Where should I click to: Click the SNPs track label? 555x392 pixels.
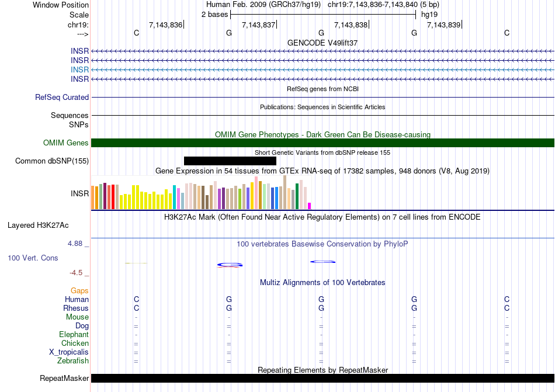[x=79, y=124]
